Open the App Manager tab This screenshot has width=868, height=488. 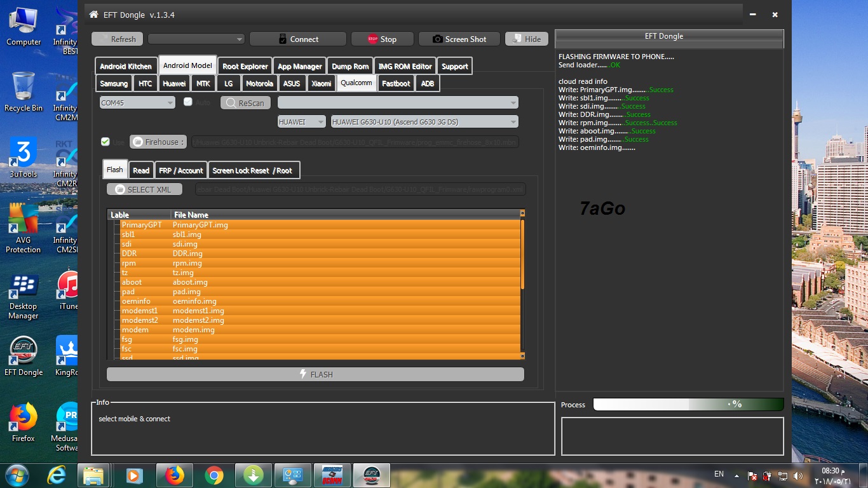tap(300, 66)
